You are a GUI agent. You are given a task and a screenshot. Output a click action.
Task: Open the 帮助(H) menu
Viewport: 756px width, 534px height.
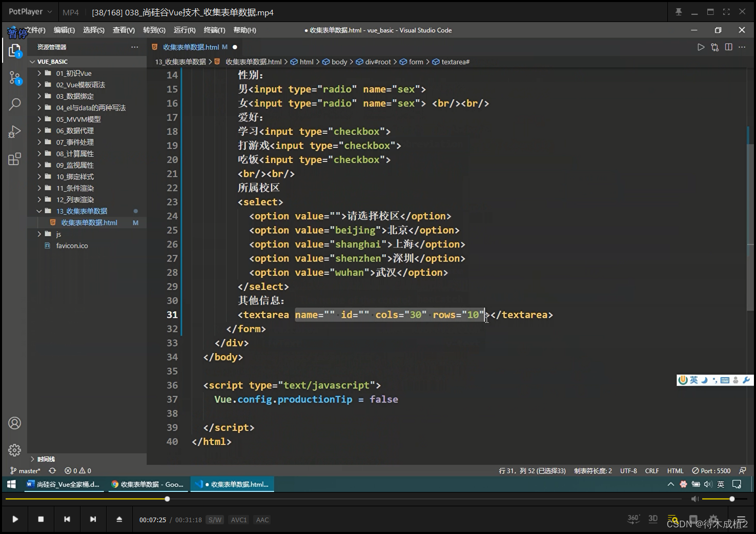coord(244,30)
